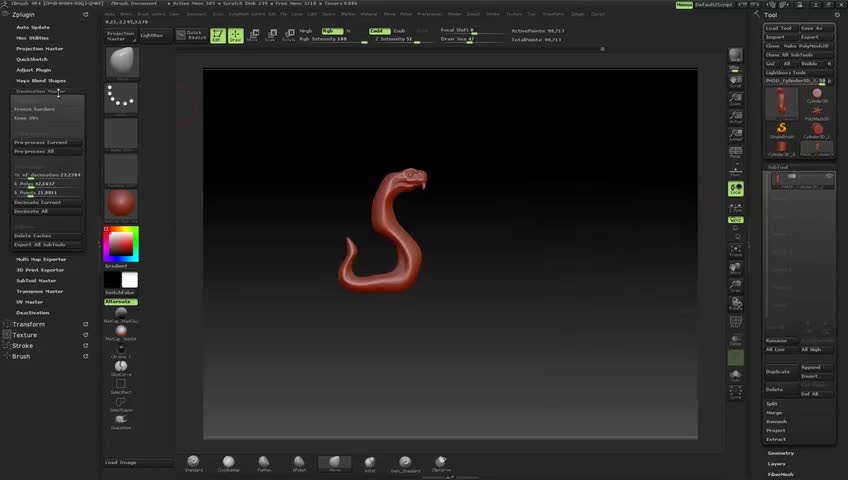Image resolution: width=848 pixels, height=480 pixels.
Task: Click Decimate Current button
Action: pos(48,203)
